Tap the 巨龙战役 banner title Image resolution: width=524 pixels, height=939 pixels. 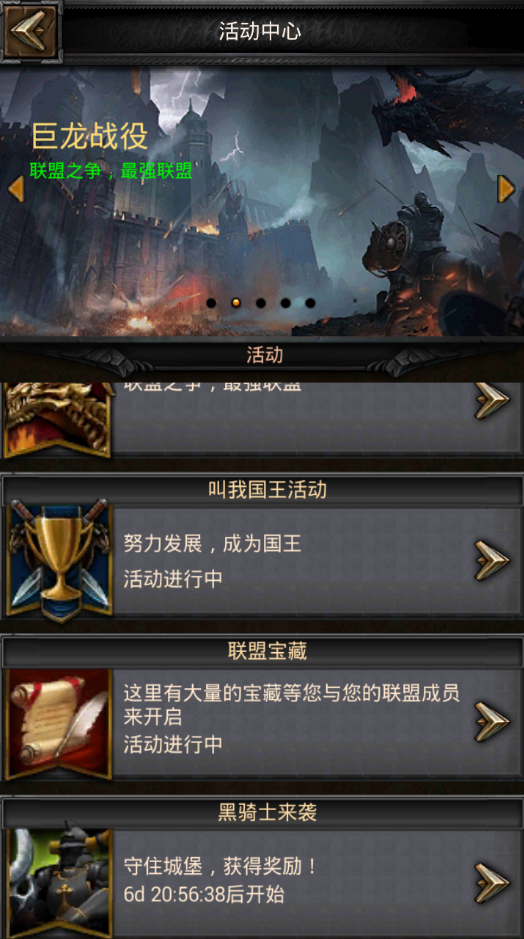coord(89,135)
